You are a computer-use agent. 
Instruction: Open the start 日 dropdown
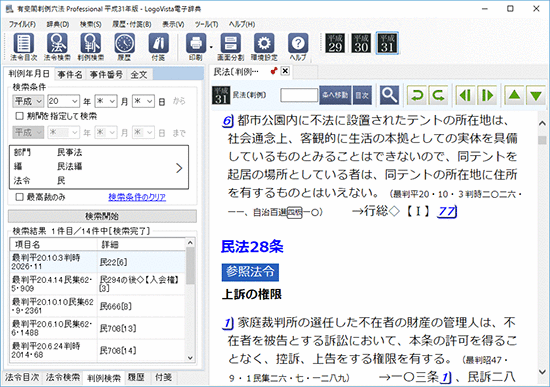pos(143,101)
